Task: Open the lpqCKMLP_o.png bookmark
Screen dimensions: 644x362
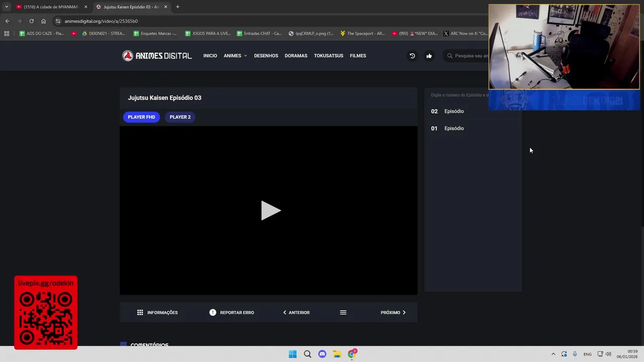Action: pyautogui.click(x=311, y=33)
